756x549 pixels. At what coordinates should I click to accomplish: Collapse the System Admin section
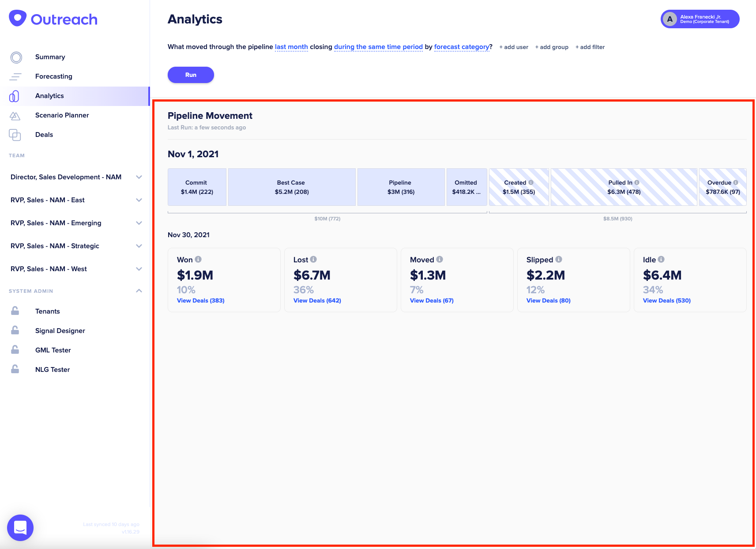[139, 291]
